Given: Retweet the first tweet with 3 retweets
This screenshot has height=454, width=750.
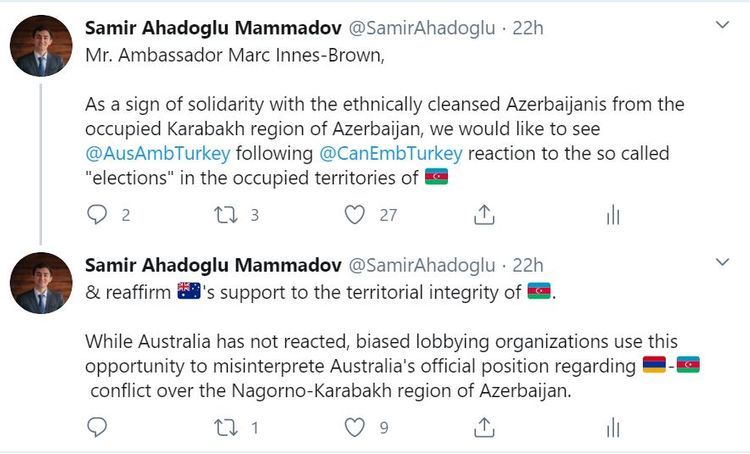Looking at the screenshot, I should [x=226, y=215].
